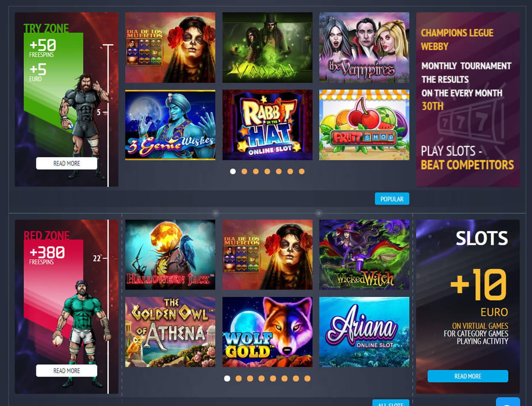
Task: Select Rabbit in the Hat slot
Action: point(267,125)
